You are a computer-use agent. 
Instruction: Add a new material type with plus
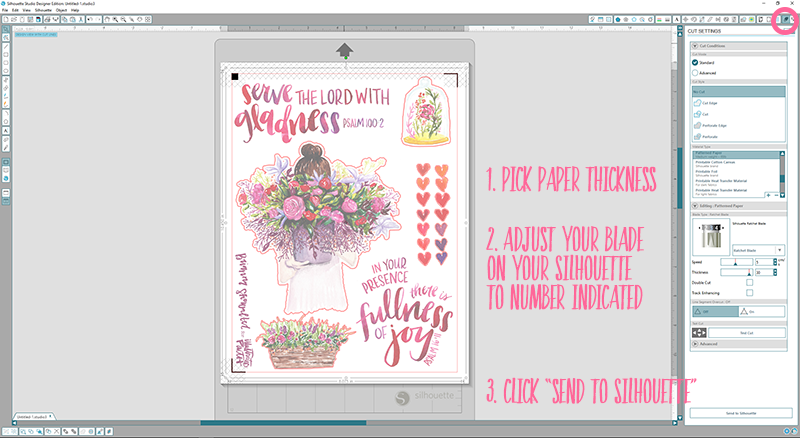pos(768,195)
